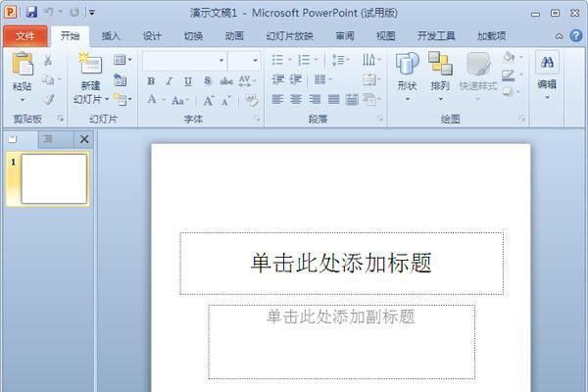Open the 字体 dialog launcher
Image resolution: width=588 pixels, height=392 pixels.
click(257, 119)
